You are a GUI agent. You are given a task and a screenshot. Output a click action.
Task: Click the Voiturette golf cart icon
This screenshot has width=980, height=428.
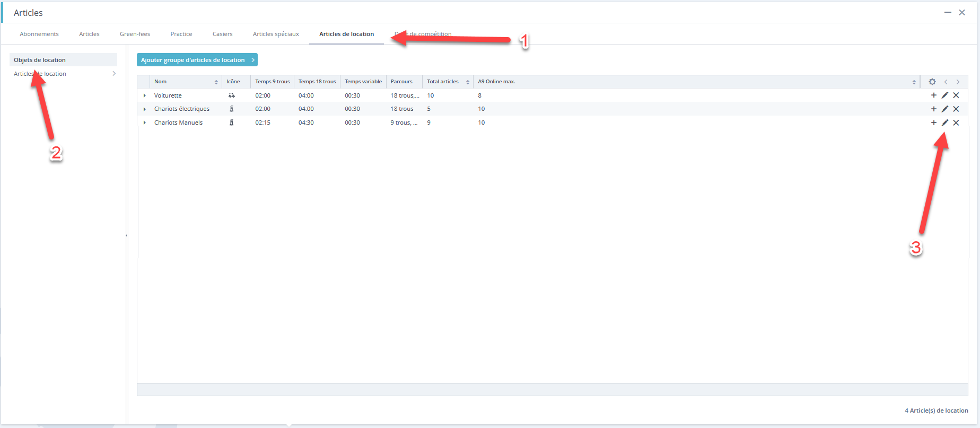232,95
